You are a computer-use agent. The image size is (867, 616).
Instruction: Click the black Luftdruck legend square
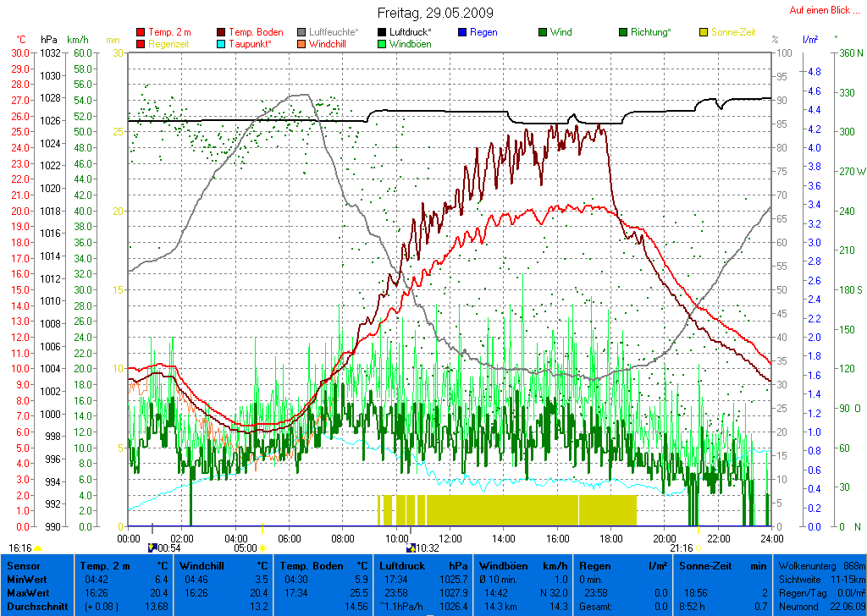382,32
